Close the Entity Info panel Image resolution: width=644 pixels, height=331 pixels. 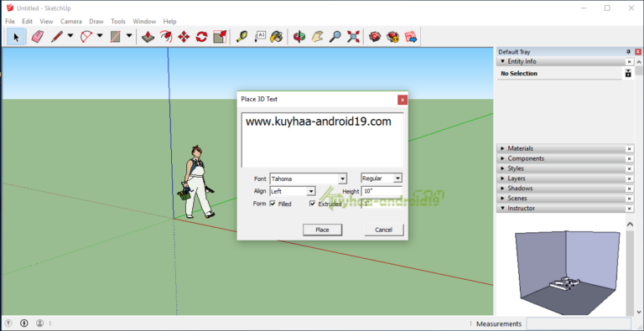630,62
